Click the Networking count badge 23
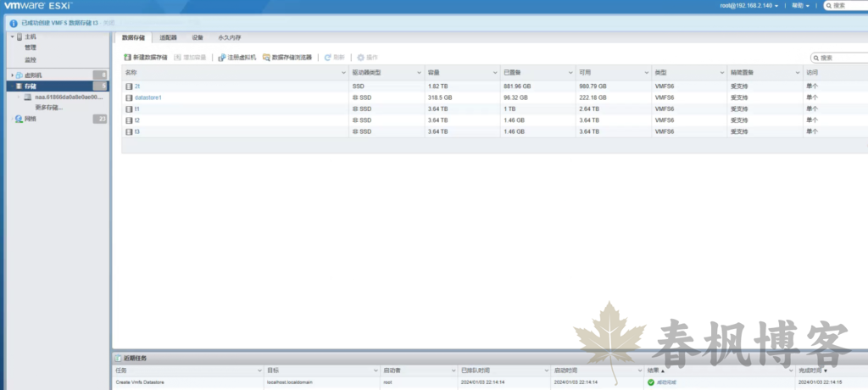Screen dimensions: 868x390 pyautogui.click(x=100, y=119)
